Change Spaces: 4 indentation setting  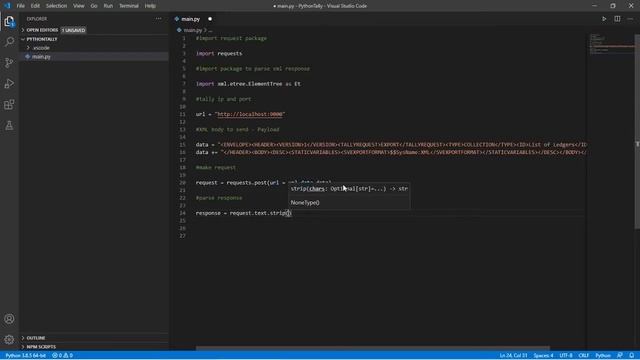click(x=543, y=356)
